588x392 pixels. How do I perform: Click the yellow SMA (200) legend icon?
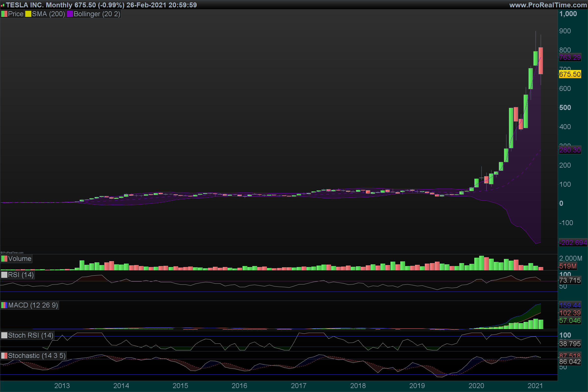tap(28, 14)
